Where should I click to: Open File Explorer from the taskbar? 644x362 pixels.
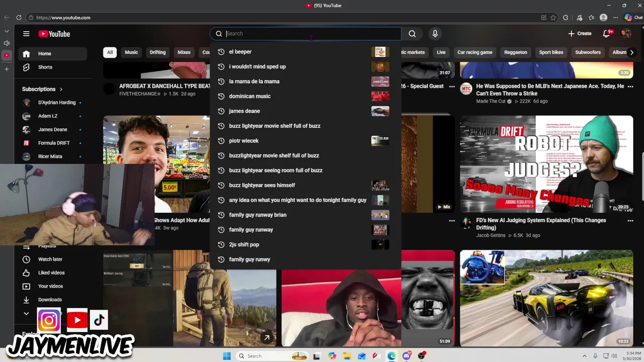pyautogui.click(x=347, y=356)
